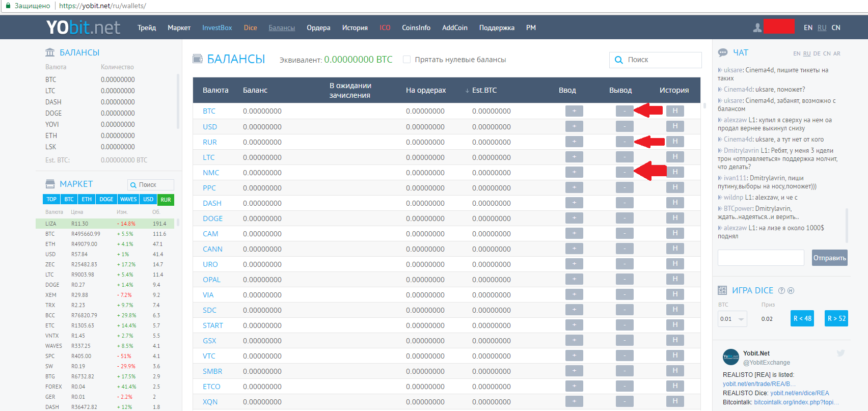Click the withdraw minus button for START

point(625,325)
